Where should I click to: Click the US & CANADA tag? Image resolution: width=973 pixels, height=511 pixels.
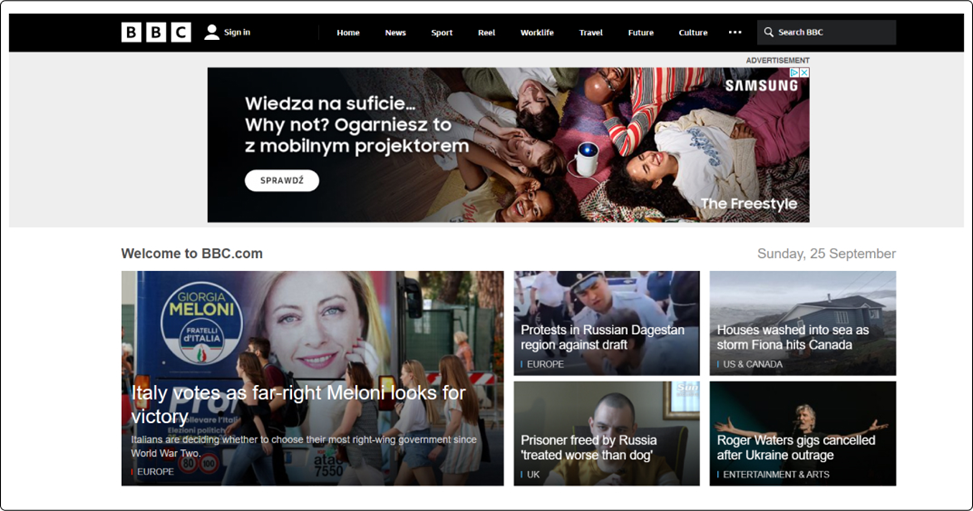click(753, 364)
